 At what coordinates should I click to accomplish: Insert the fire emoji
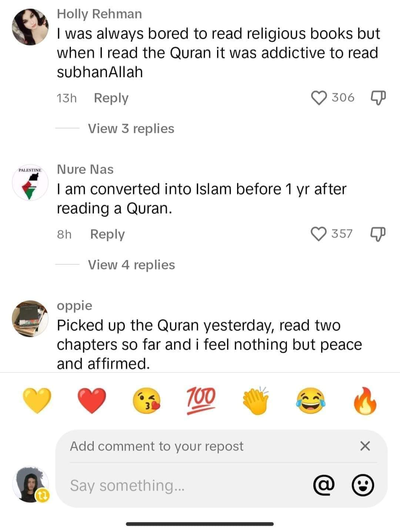(x=365, y=400)
